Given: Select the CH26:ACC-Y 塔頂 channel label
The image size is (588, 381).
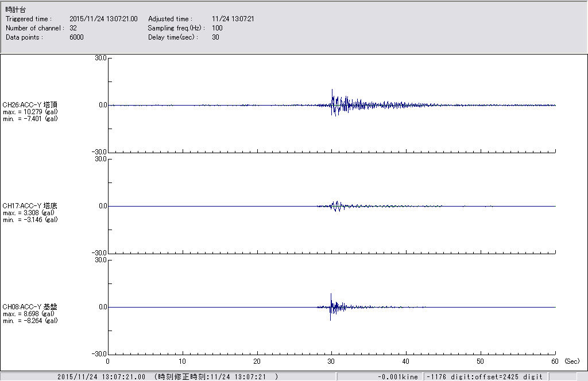Looking at the screenshot, I should coord(30,104).
